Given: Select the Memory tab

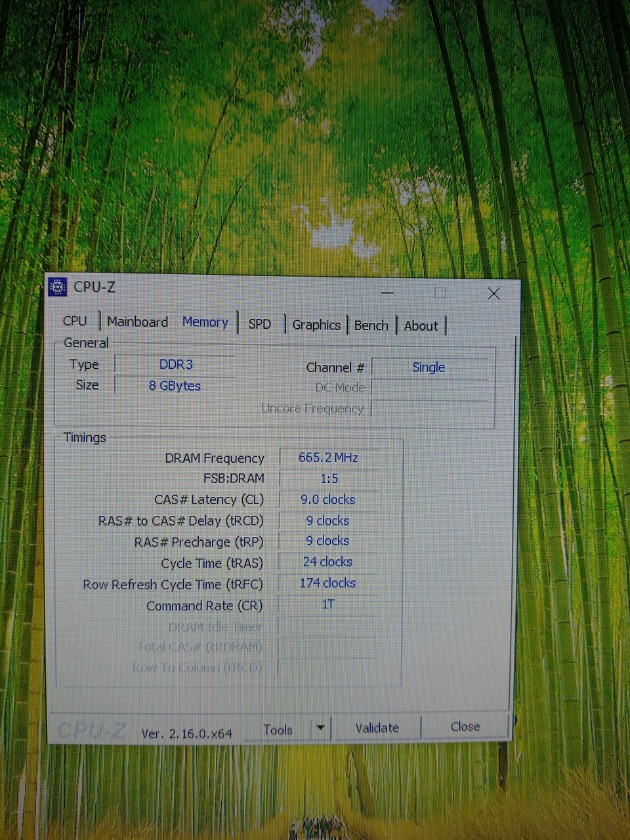Looking at the screenshot, I should (205, 322).
